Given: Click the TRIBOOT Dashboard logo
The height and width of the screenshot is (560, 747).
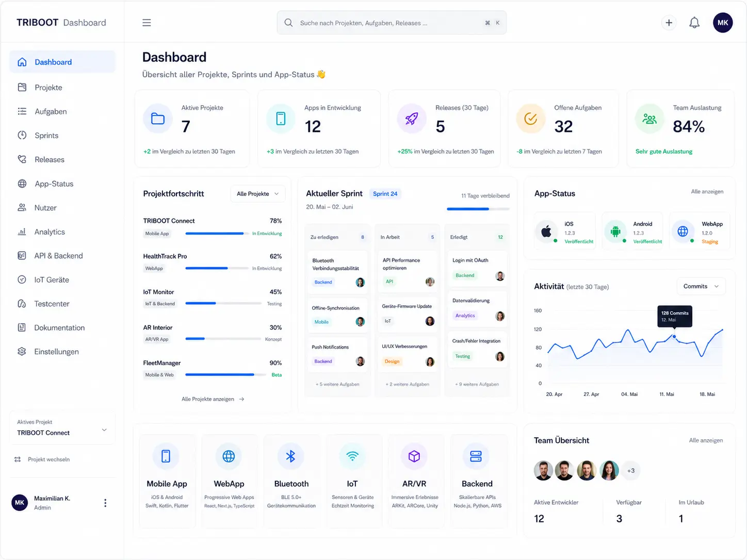Looking at the screenshot, I should (x=61, y=23).
